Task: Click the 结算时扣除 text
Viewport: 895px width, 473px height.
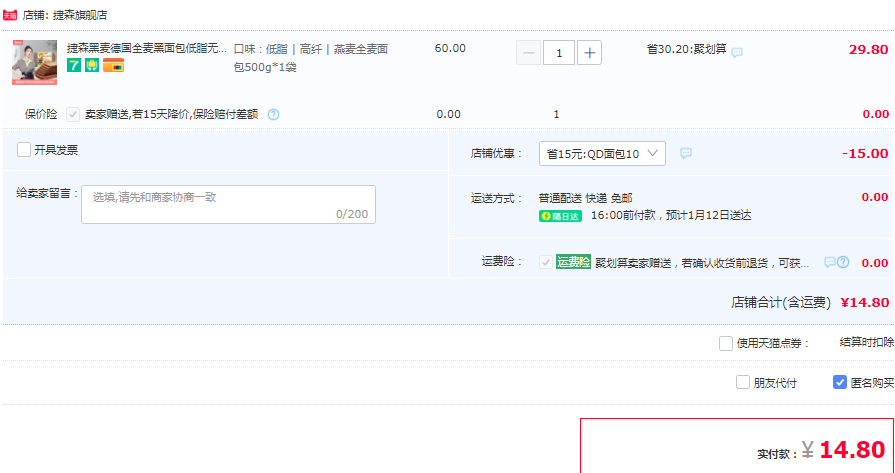Action: pos(867,342)
